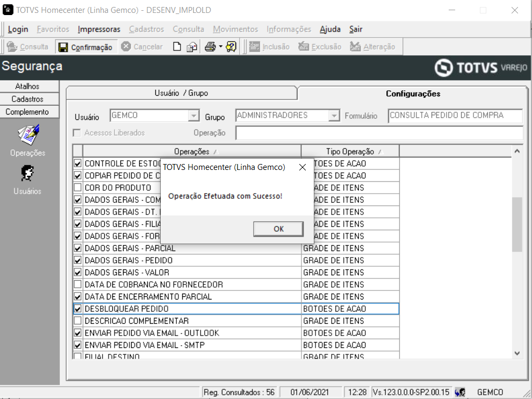This screenshot has width=532, height=399.
Task: Open the Grupo ADMINISTRADORES dropdown
Action: coord(334,116)
